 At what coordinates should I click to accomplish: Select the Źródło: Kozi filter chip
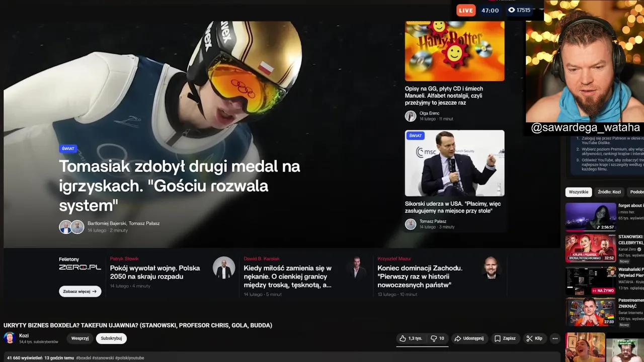pos(609,192)
